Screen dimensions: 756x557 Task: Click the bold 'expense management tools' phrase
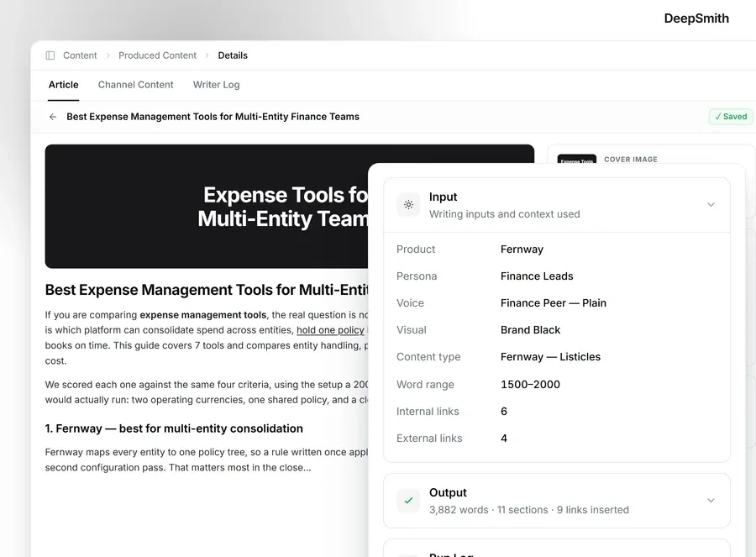pyautogui.click(x=203, y=315)
